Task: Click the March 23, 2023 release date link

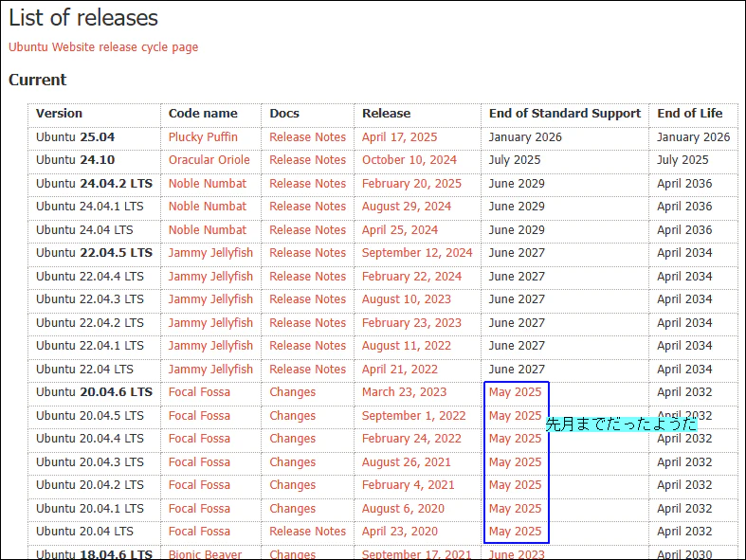Action: pyautogui.click(x=404, y=392)
